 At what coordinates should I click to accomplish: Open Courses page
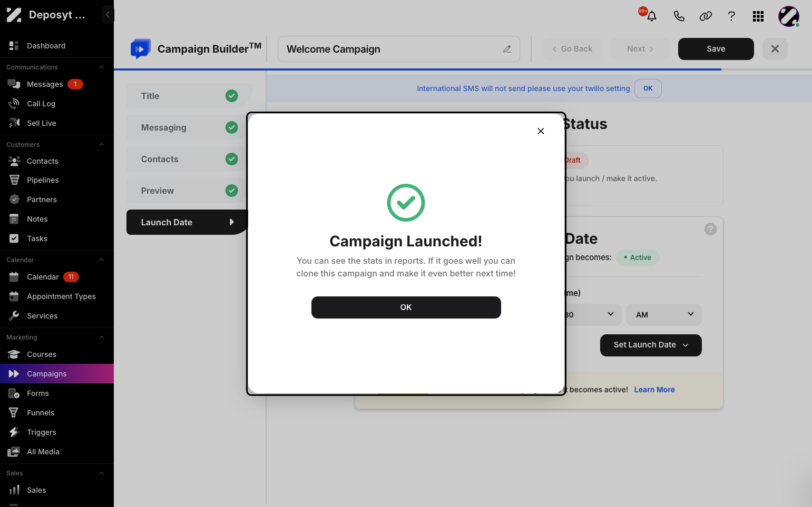tap(57, 354)
